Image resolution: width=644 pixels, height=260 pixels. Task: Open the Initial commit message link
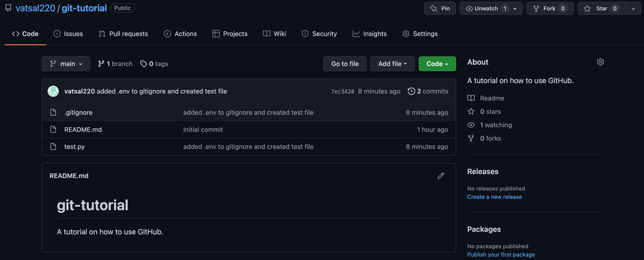[203, 130]
